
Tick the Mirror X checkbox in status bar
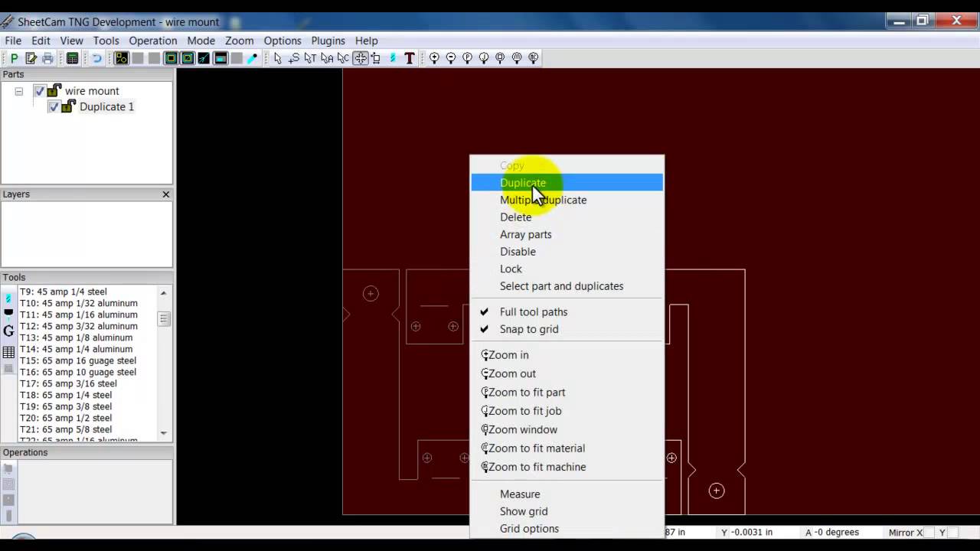point(929,533)
